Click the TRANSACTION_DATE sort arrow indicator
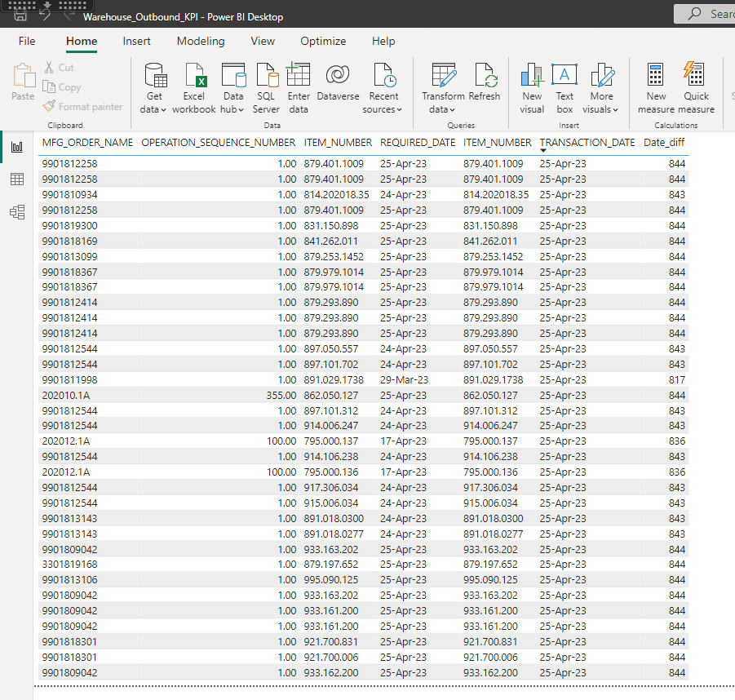This screenshot has height=700, width=735. 542,150
